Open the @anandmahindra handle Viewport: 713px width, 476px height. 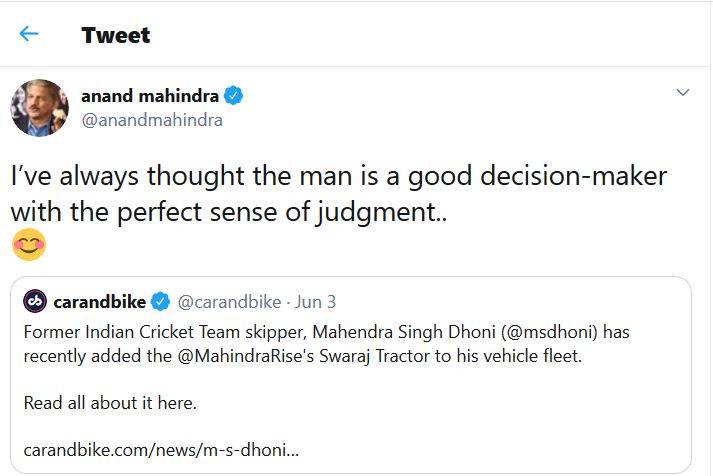151,120
